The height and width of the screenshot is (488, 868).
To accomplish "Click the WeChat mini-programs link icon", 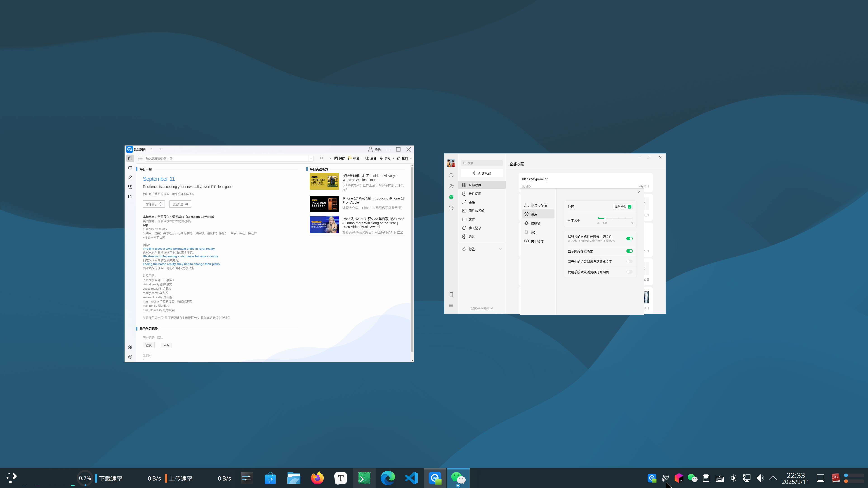I will coord(451,208).
